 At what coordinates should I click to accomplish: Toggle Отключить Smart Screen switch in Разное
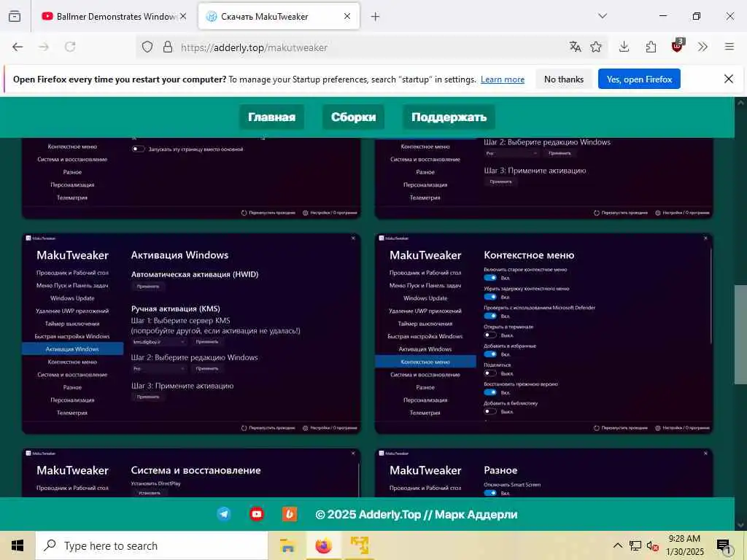pos(490,493)
